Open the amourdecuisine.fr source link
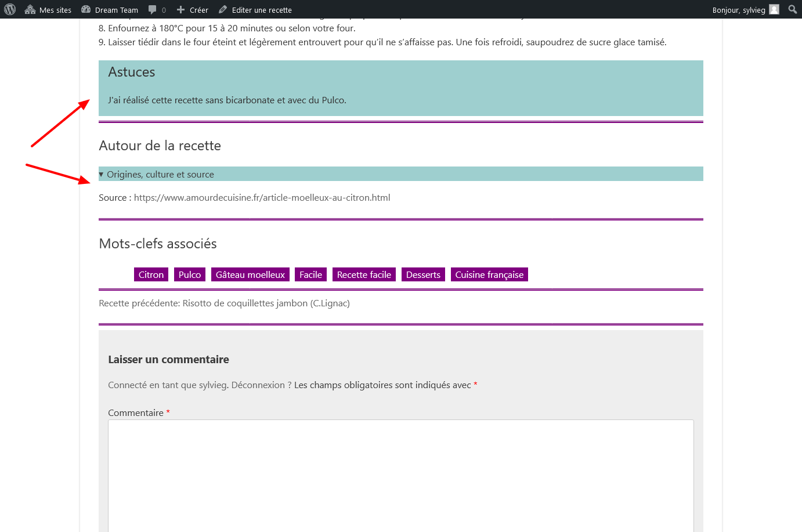This screenshot has width=802, height=532. [262, 198]
